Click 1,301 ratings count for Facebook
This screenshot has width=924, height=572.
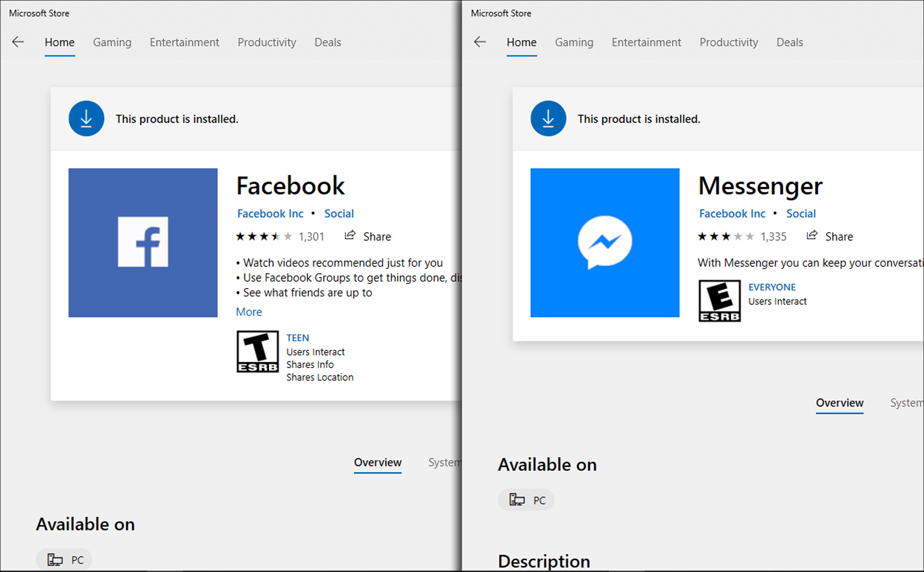[311, 236]
